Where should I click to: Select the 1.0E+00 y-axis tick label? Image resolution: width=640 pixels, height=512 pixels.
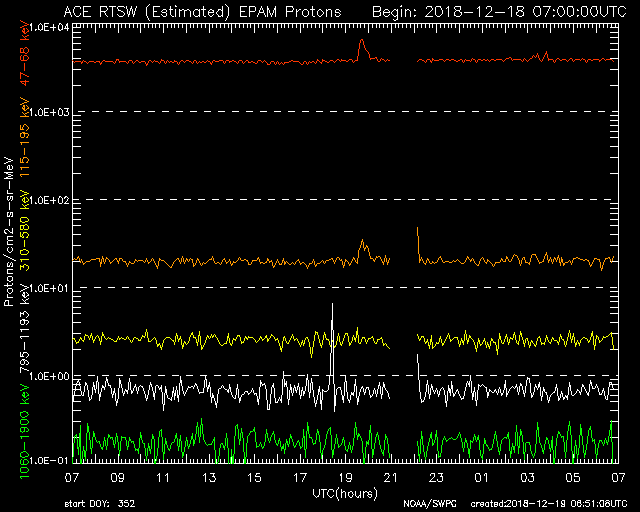point(47,376)
